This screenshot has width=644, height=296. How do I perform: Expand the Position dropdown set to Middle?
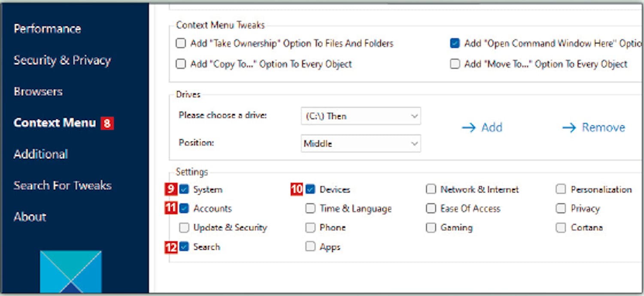click(x=361, y=144)
